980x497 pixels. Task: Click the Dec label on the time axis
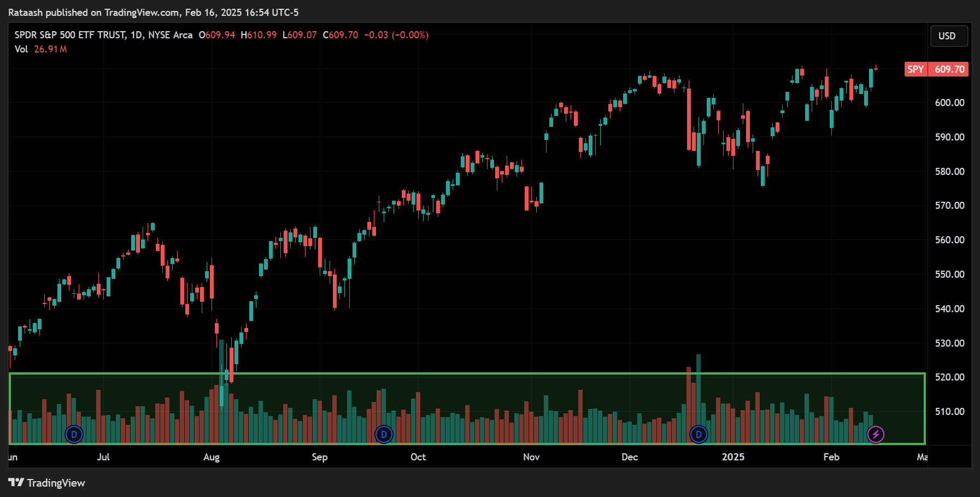630,457
